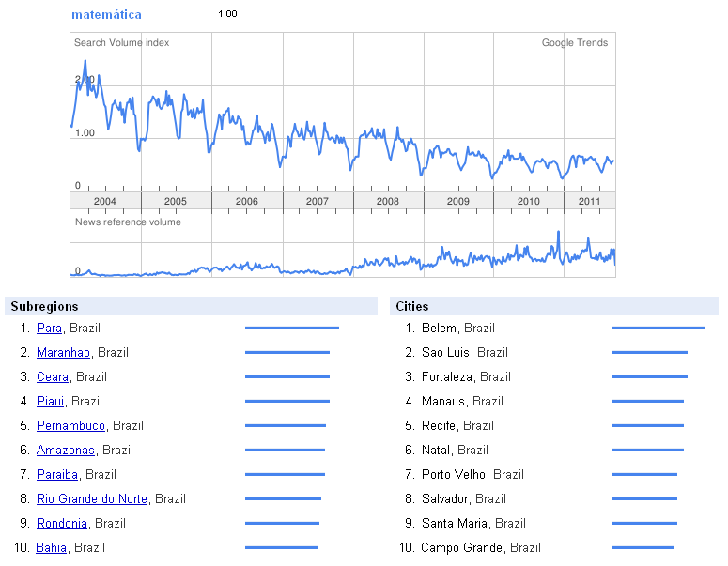Select the 2009 year on the timeline
Image resolution: width=728 pixels, height=566 pixels.
(x=458, y=201)
